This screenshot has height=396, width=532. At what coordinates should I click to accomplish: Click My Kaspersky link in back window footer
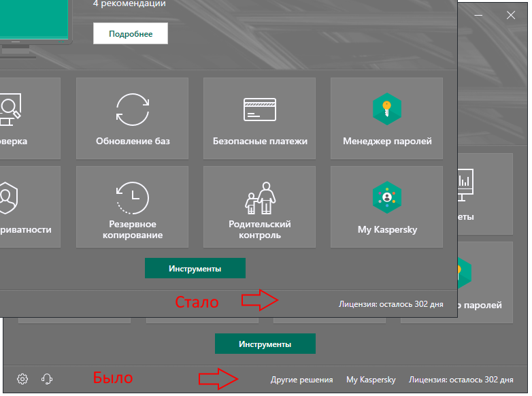point(371,380)
